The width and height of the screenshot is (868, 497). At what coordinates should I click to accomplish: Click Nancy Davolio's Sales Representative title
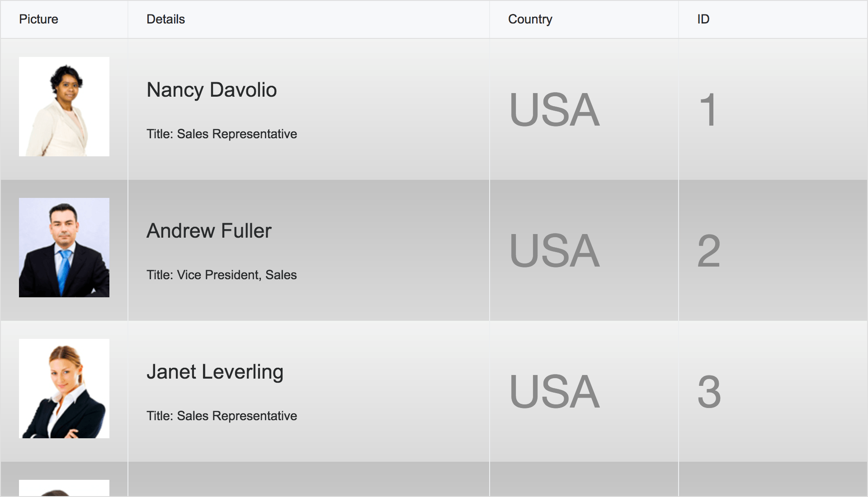[222, 134]
